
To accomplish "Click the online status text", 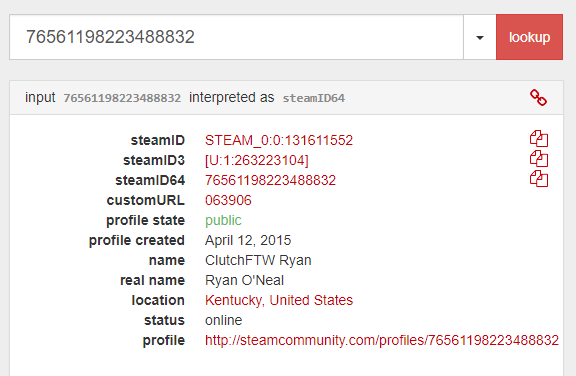I will click(x=223, y=321).
